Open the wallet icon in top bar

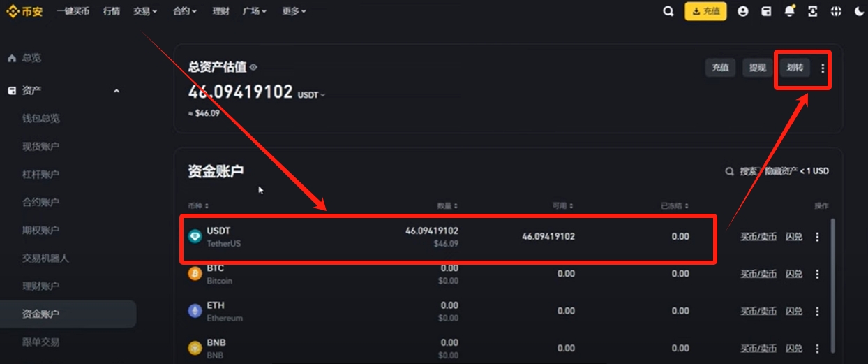click(x=766, y=11)
